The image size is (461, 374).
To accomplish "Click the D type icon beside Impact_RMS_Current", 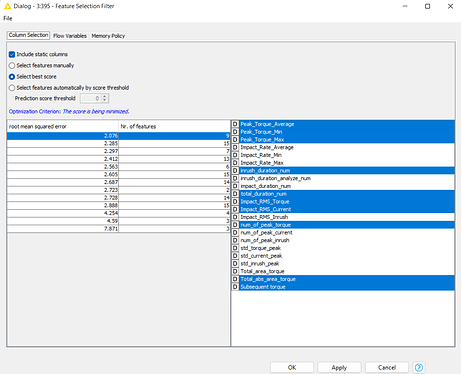I will tap(235, 209).
